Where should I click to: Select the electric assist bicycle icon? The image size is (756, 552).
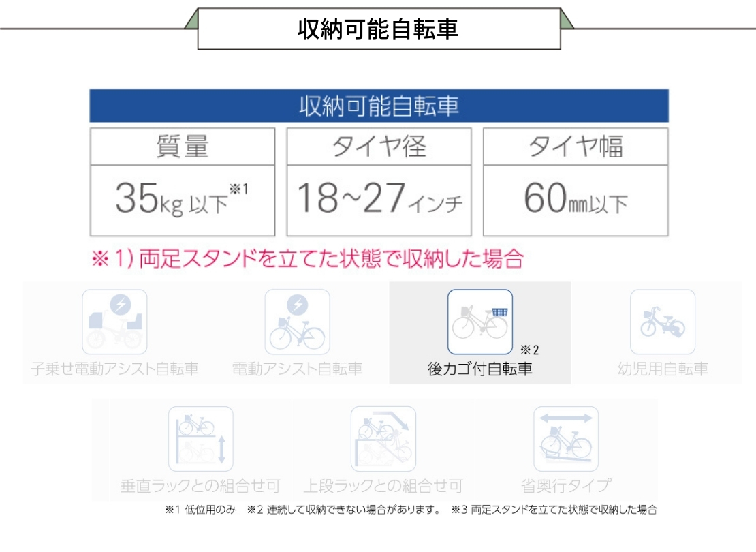(x=297, y=322)
